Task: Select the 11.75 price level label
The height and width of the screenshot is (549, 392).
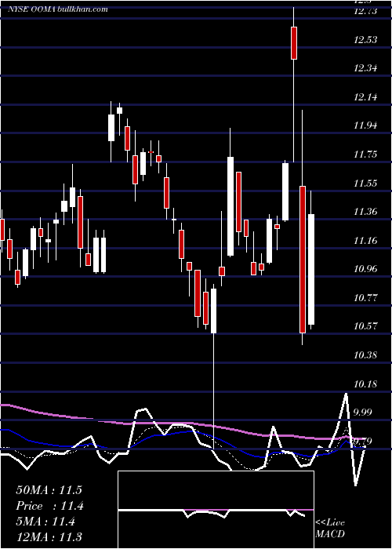Action: [365, 155]
